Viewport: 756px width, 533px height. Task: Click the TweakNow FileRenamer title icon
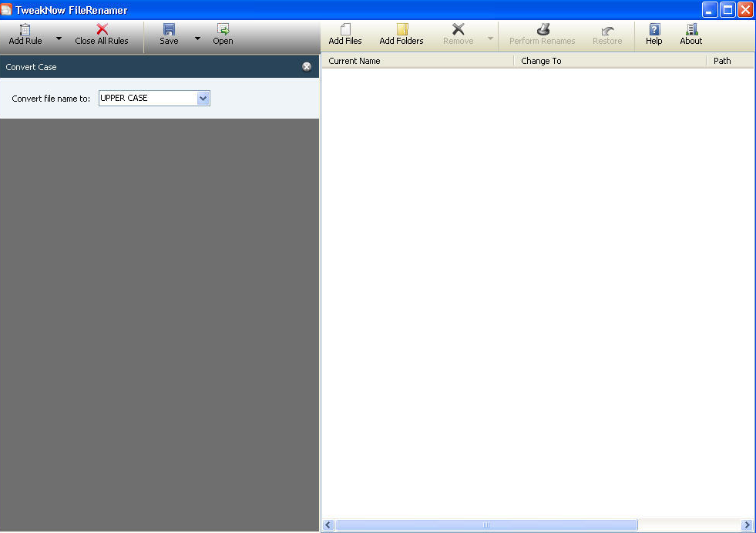click(6, 9)
